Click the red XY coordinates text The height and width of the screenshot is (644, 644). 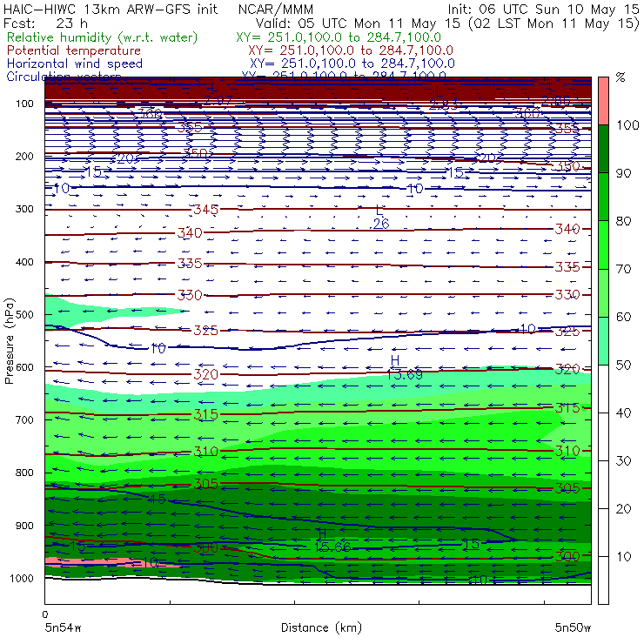pos(351,50)
